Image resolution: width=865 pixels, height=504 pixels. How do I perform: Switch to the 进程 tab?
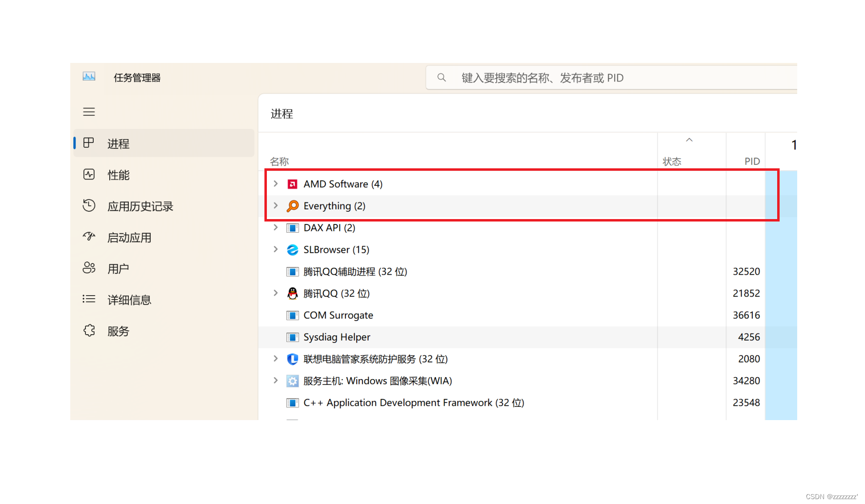[x=164, y=143]
